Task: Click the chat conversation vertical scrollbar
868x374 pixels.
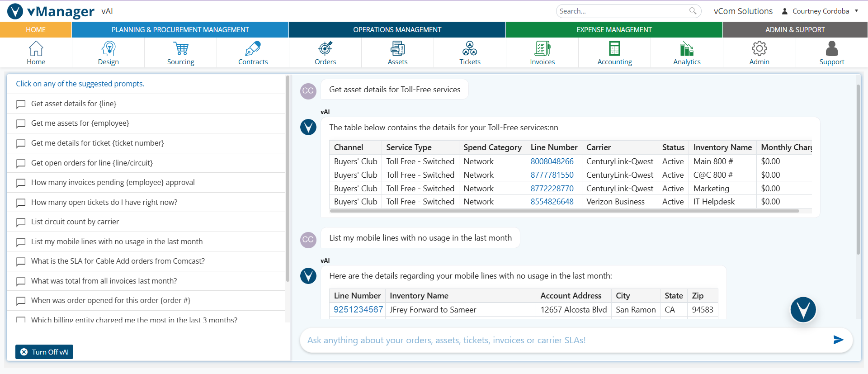Action: pyautogui.click(x=858, y=170)
